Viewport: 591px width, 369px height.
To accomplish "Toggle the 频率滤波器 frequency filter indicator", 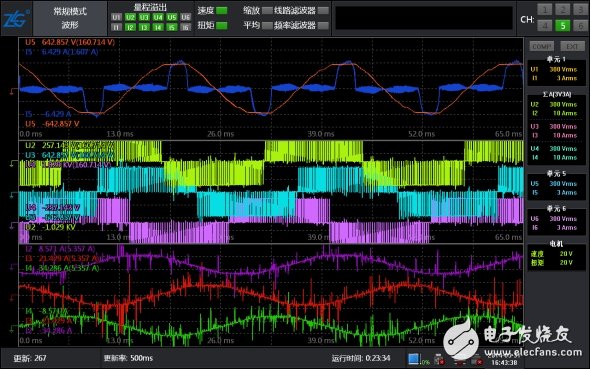I will click(323, 26).
